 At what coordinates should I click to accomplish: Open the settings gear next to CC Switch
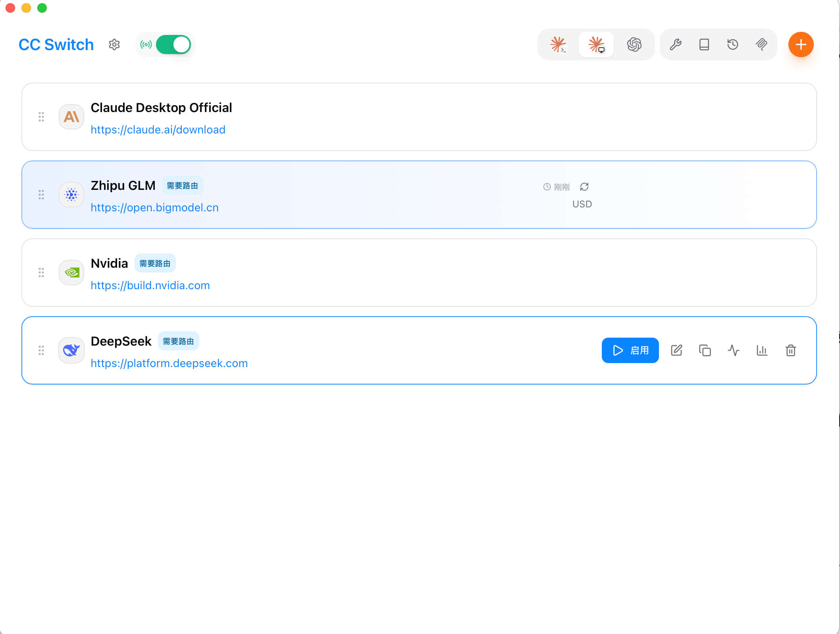click(x=114, y=44)
